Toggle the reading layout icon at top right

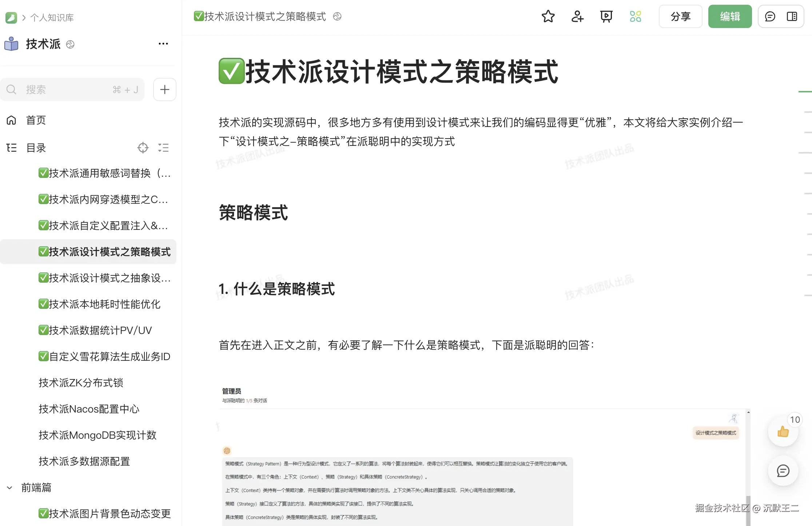[792, 16]
